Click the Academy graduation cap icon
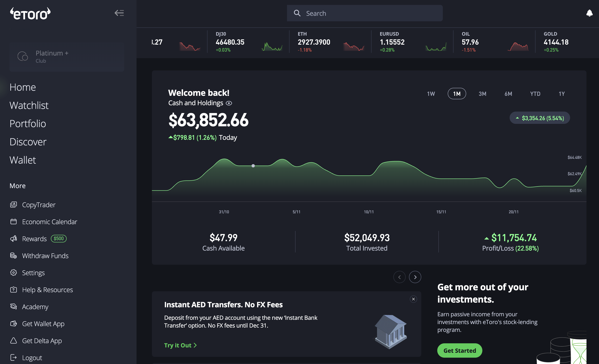Screen dimensions: 599x364 (14, 306)
